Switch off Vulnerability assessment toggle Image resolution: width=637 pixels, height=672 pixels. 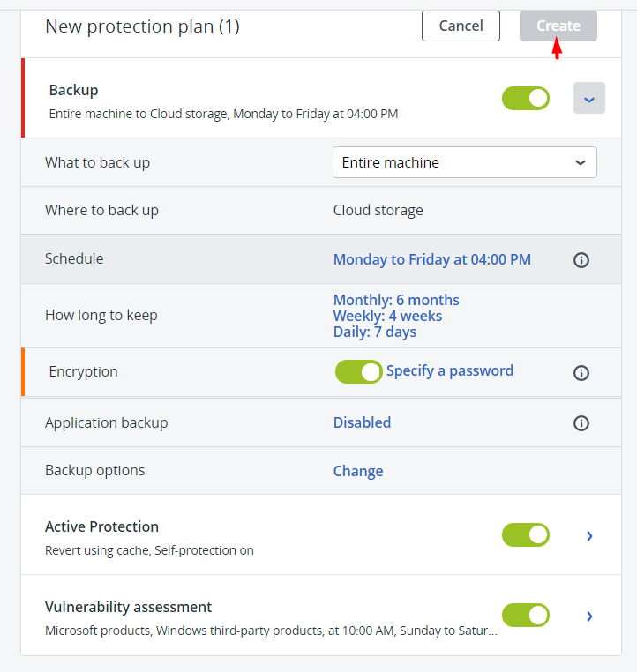click(526, 615)
